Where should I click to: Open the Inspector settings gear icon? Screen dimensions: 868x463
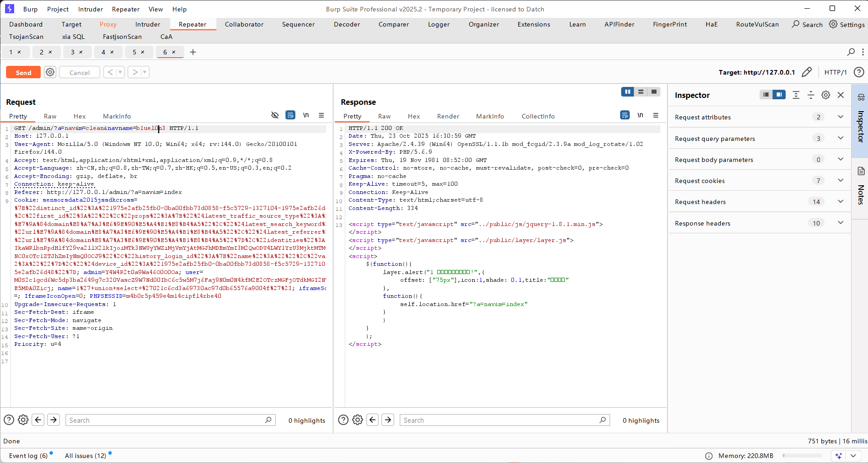point(825,95)
